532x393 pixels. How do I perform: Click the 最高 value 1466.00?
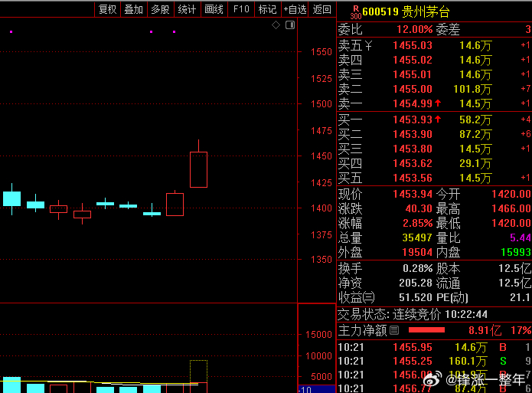click(x=511, y=208)
